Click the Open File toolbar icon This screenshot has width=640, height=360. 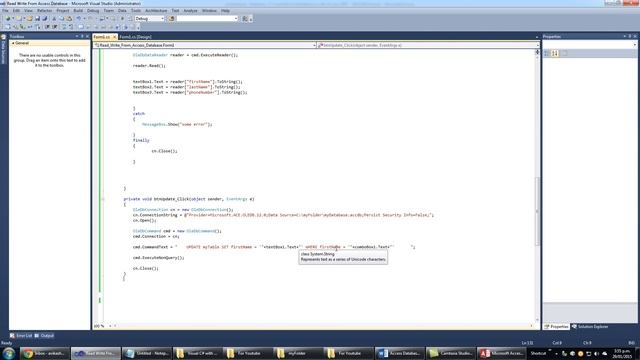tap(30, 19)
